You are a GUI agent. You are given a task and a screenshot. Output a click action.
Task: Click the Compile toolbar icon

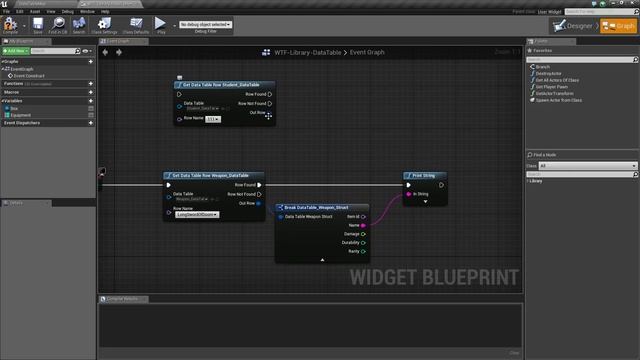(10, 24)
